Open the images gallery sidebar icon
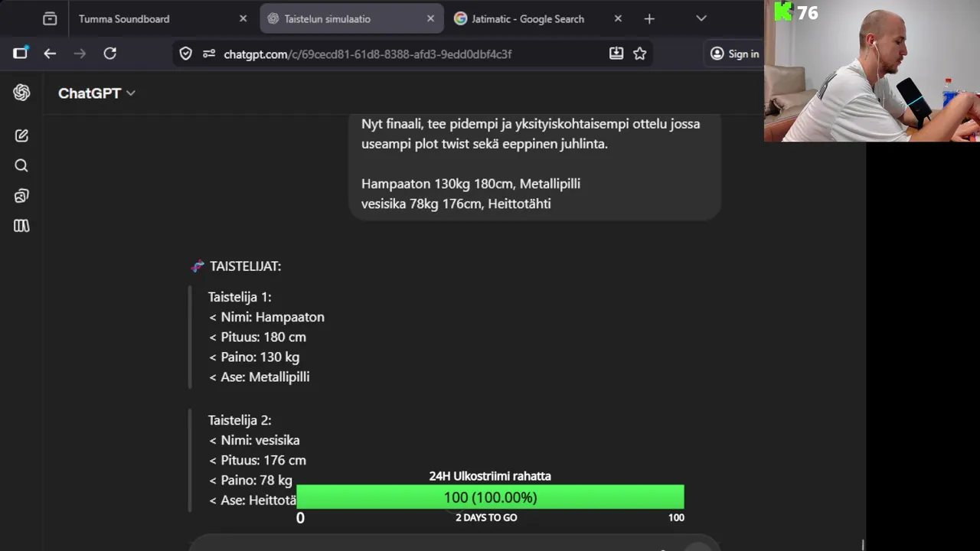 pos(21,196)
